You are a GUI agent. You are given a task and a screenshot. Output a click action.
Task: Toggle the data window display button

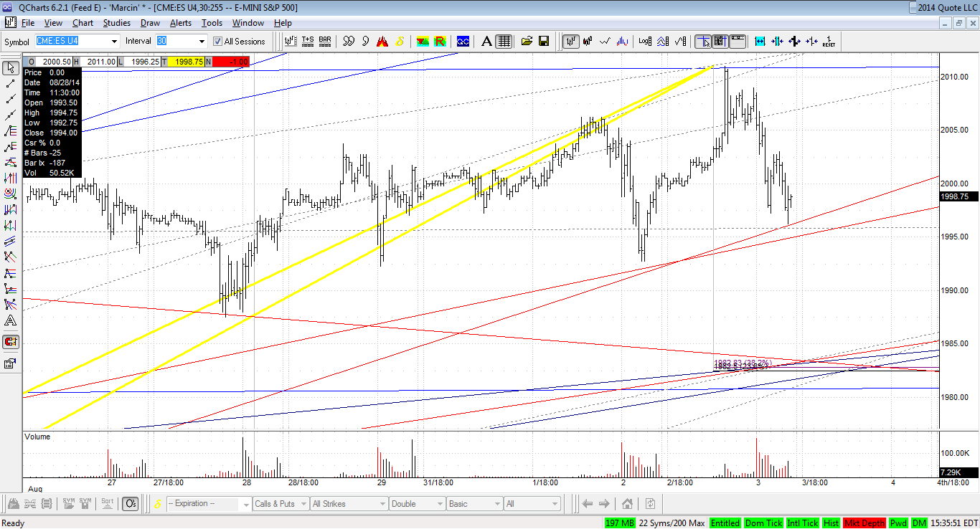pyautogui.click(x=720, y=42)
